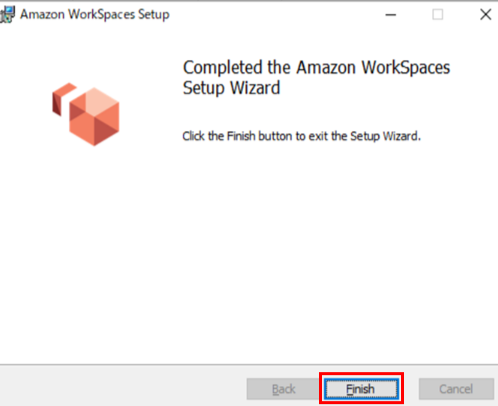Click the Finish button to exit setup
Viewport: 498px width, 406px height.
pyautogui.click(x=362, y=389)
